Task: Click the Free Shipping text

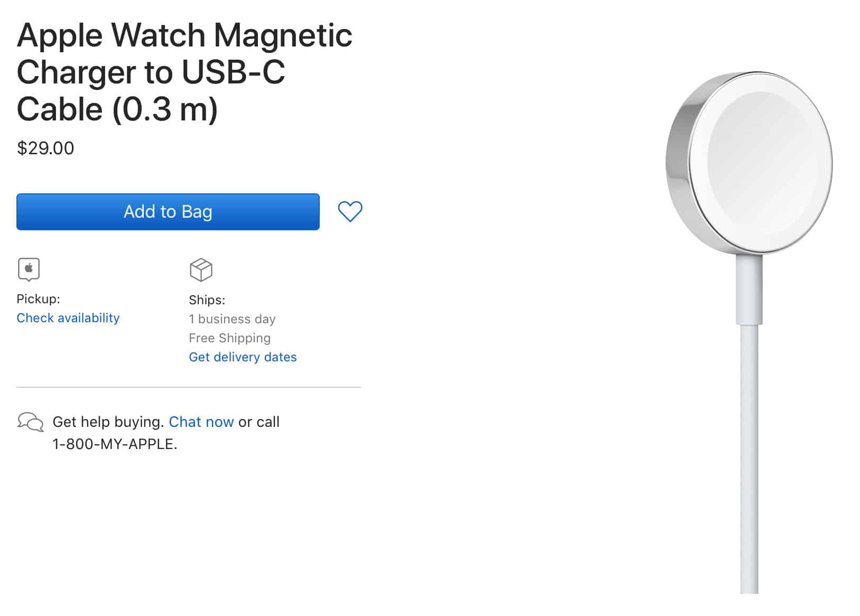Action: tap(229, 338)
